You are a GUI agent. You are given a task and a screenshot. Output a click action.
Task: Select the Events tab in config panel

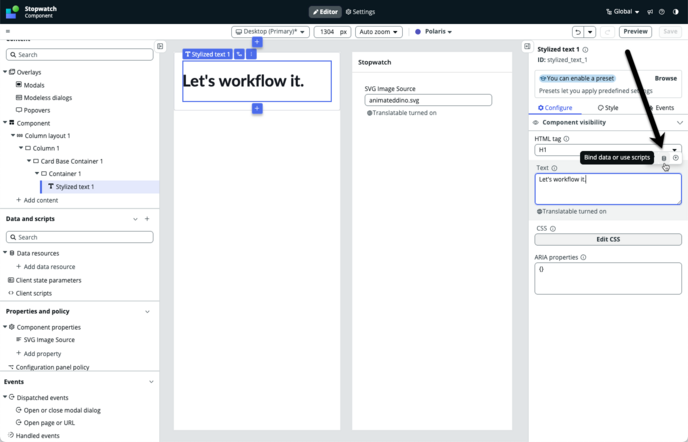661,108
